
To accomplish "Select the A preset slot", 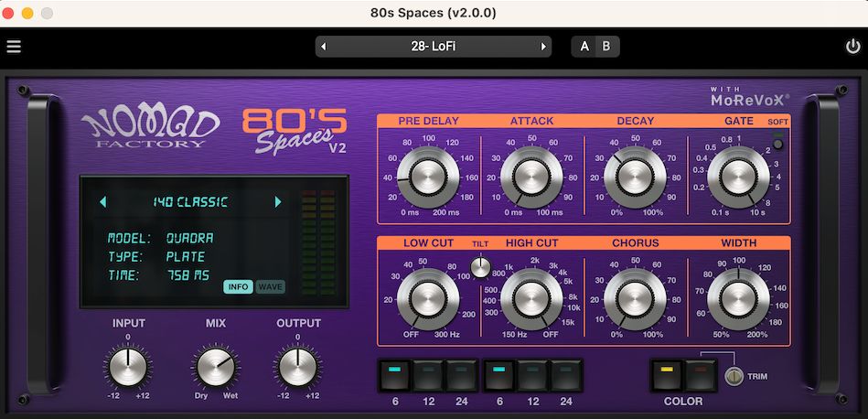I will tap(584, 46).
